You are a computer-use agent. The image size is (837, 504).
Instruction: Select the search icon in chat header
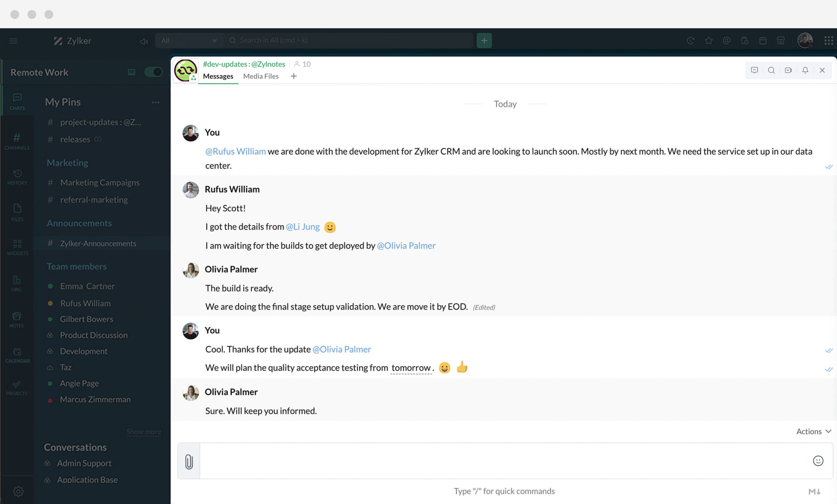point(772,69)
